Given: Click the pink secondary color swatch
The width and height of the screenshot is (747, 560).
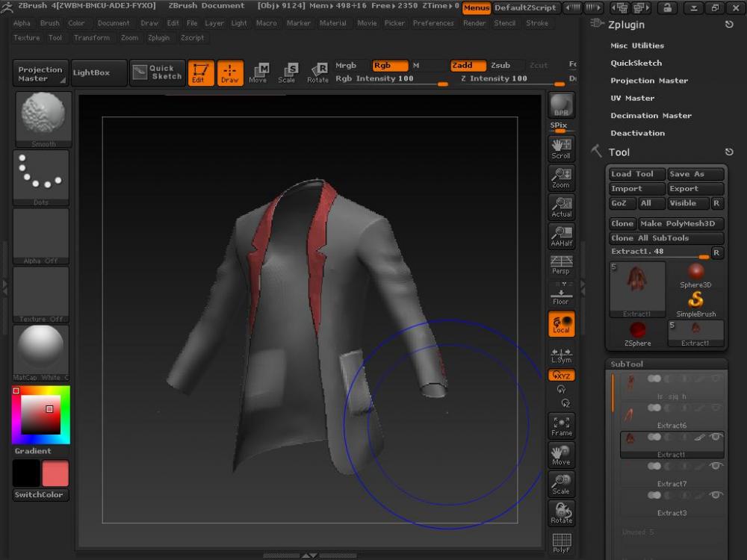Looking at the screenshot, I should tap(55, 473).
